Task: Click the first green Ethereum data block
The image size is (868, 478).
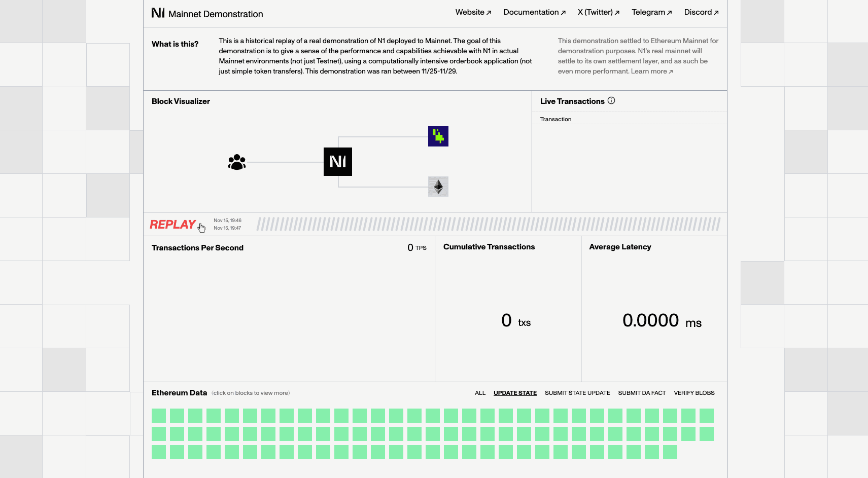Action: [x=159, y=416]
